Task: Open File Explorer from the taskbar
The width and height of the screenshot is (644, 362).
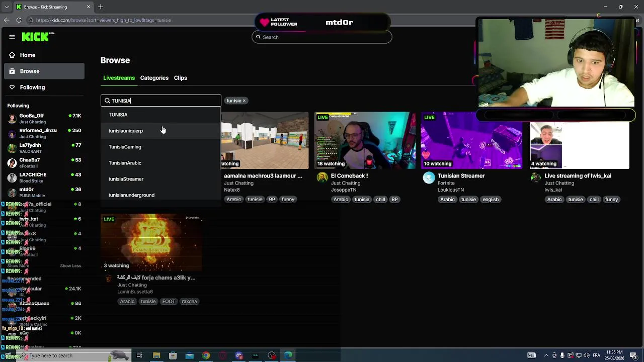Action: (x=156, y=356)
